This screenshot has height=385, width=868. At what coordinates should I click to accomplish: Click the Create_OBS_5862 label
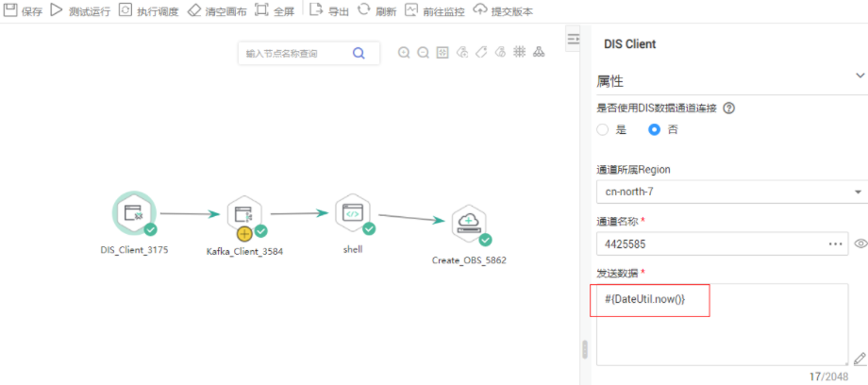click(469, 259)
